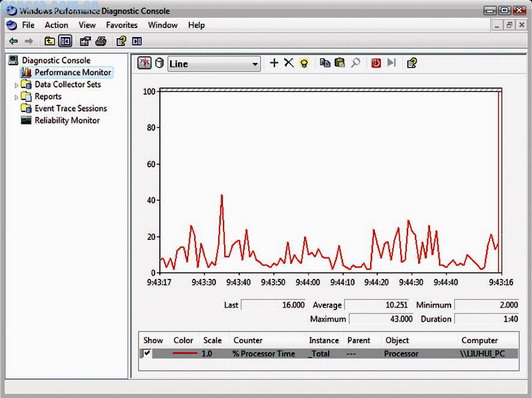Click Paste Counter List icon
The image size is (532, 398).
340,63
